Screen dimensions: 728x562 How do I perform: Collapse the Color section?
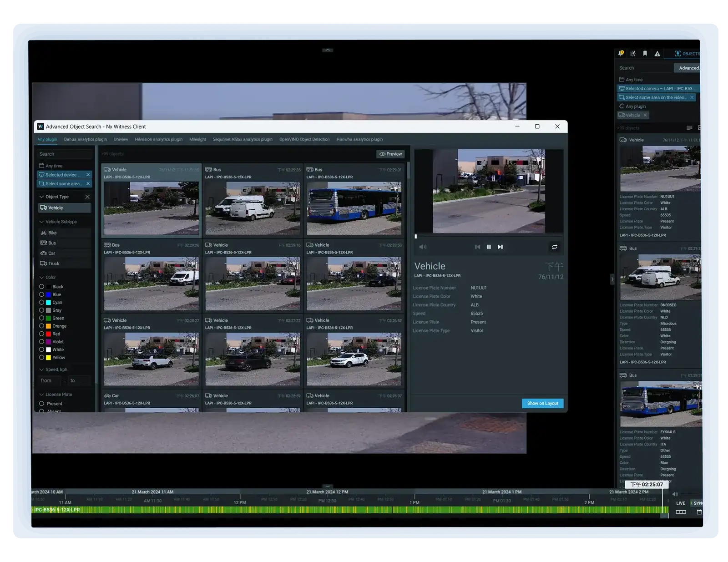(x=41, y=278)
